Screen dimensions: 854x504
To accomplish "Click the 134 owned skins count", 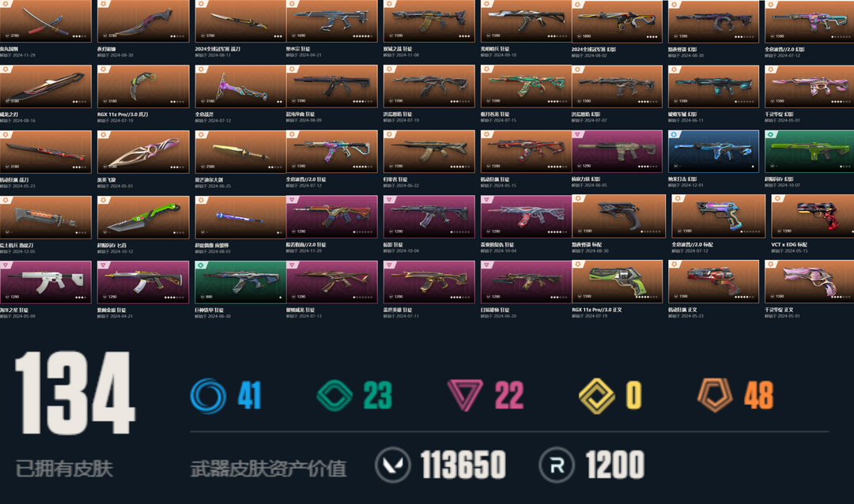I will pyautogui.click(x=74, y=393).
